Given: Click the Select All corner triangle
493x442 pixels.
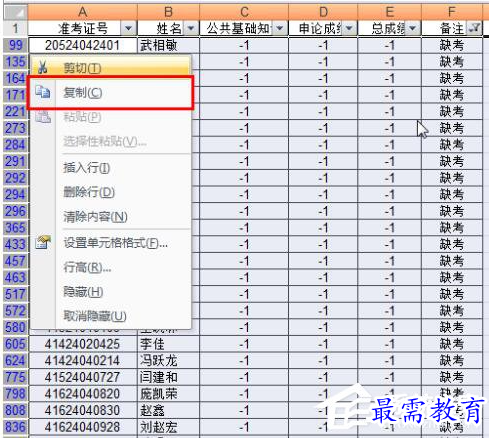Looking at the screenshot, I should (15, 13).
